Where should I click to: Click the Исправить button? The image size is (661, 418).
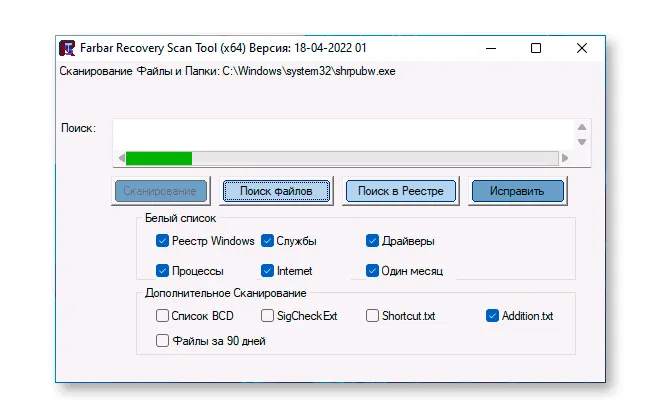[x=517, y=191]
